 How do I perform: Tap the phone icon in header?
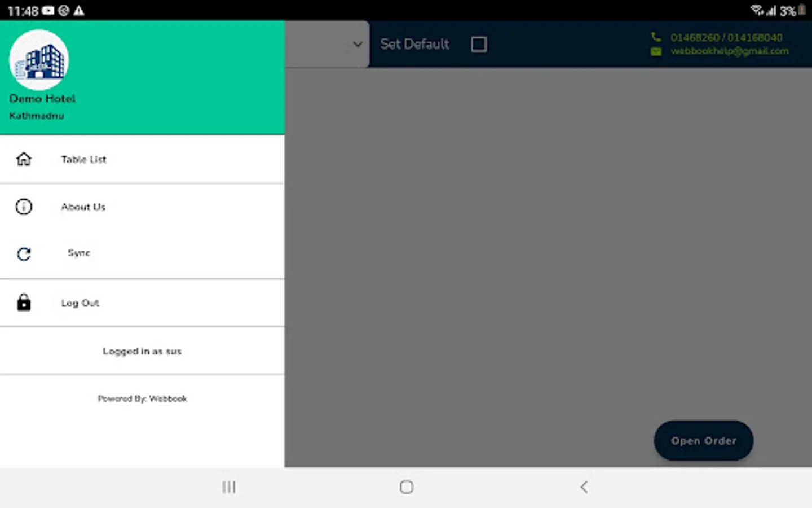pyautogui.click(x=656, y=37)
